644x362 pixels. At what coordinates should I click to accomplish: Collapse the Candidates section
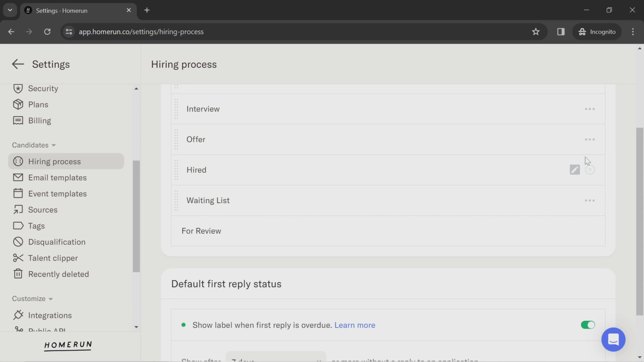click(34, 145)
